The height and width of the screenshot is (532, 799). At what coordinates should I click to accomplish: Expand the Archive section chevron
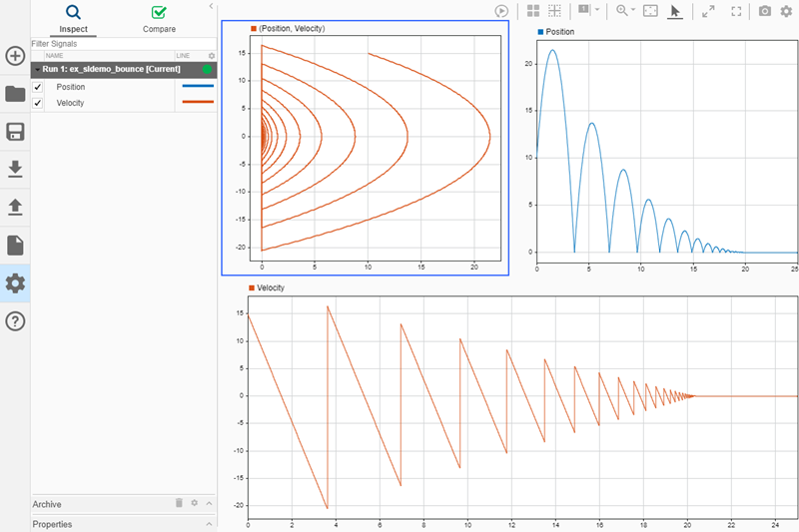point(209,503)
